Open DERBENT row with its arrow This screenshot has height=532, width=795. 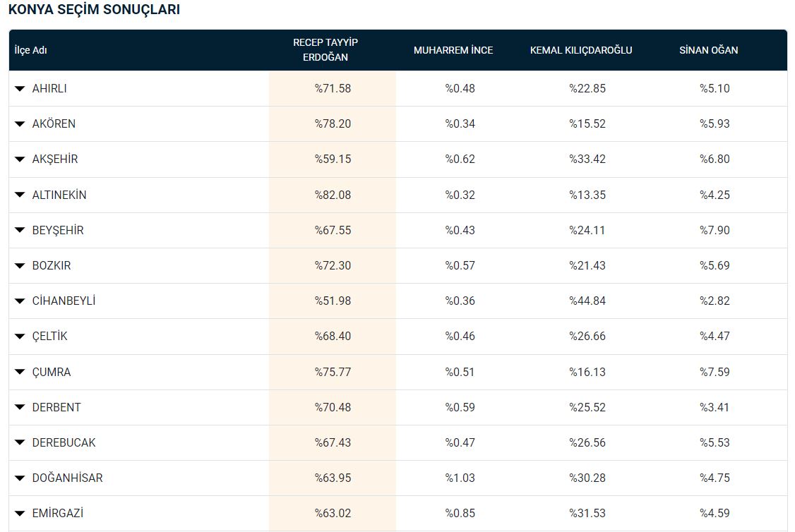pos(20,408)
